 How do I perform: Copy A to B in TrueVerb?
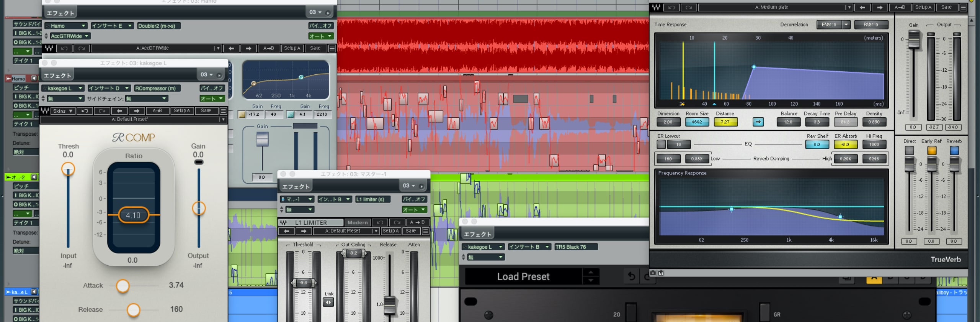pyautogui.click(x=900, y=7)
